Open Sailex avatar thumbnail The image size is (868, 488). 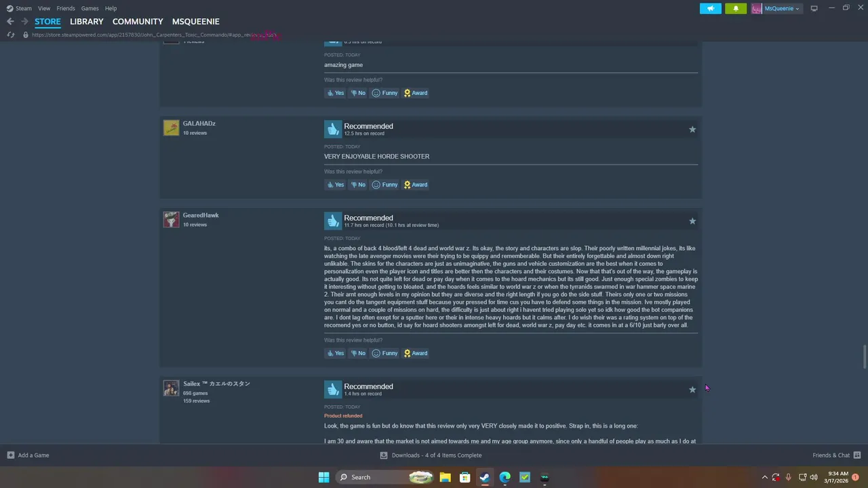coord(171,388)
